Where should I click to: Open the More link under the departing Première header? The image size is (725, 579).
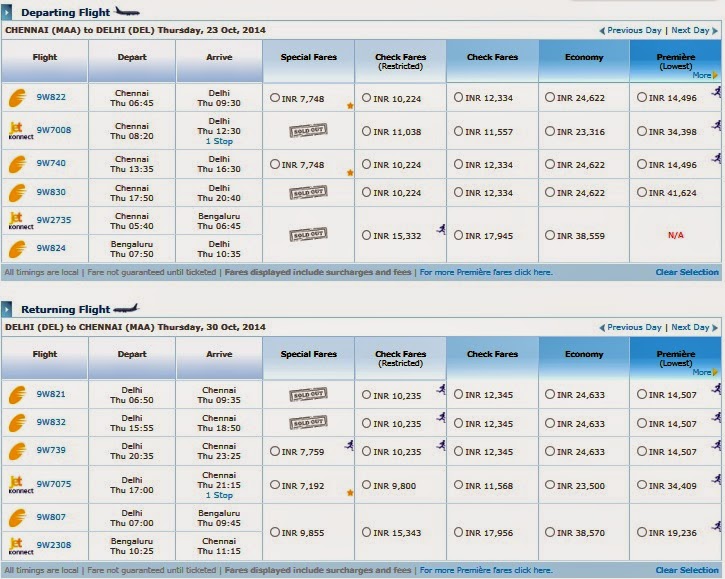coord(705,75)
